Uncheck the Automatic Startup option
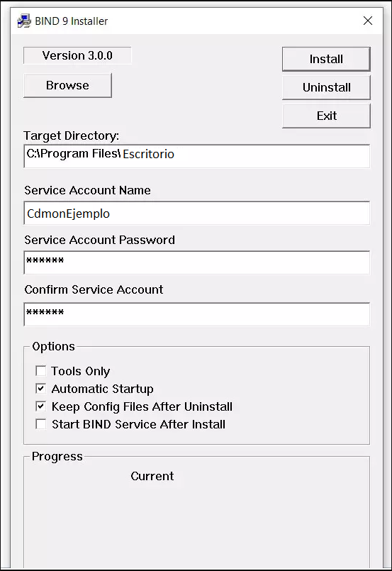Screen dimensions: 392x571 pos(41,389)
